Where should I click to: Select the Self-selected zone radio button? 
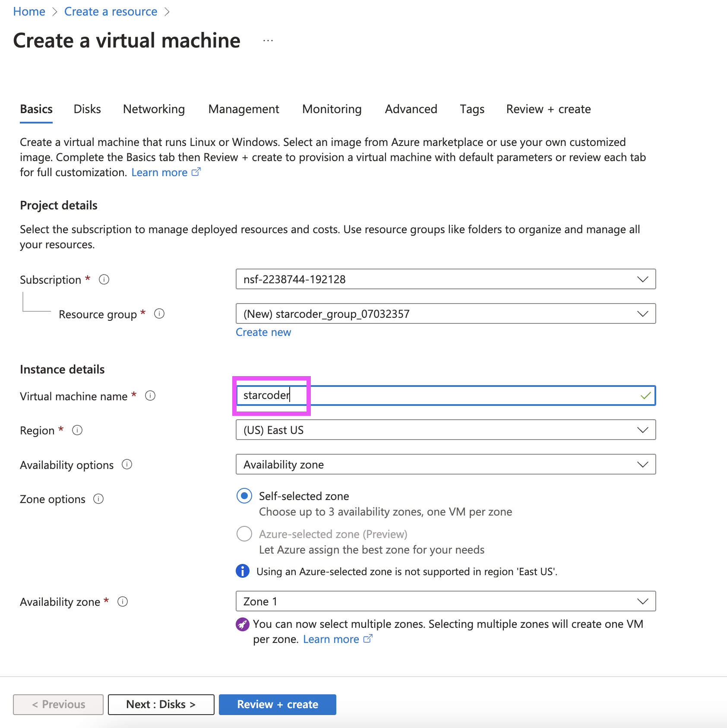(244, 496)
